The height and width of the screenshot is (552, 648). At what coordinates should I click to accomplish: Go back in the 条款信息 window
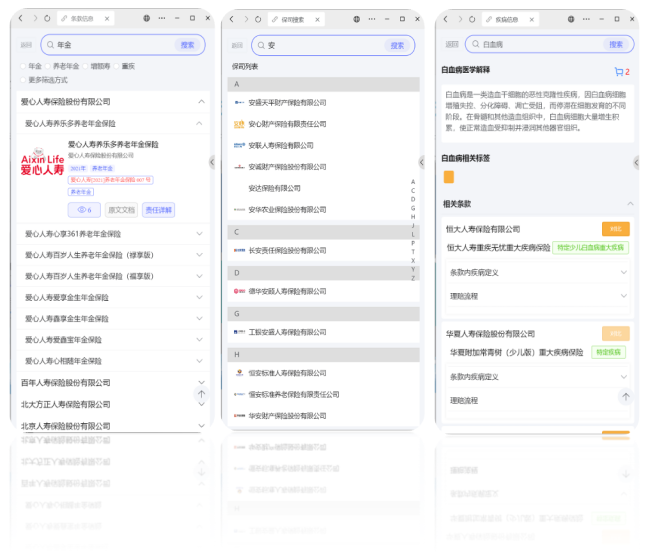[x=20, y=18]
